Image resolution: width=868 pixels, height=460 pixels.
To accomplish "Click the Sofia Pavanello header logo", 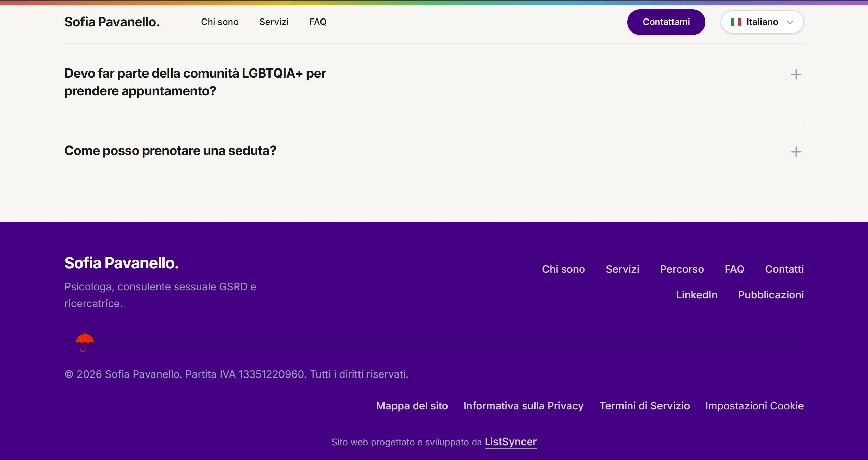I will pos(112,22).
